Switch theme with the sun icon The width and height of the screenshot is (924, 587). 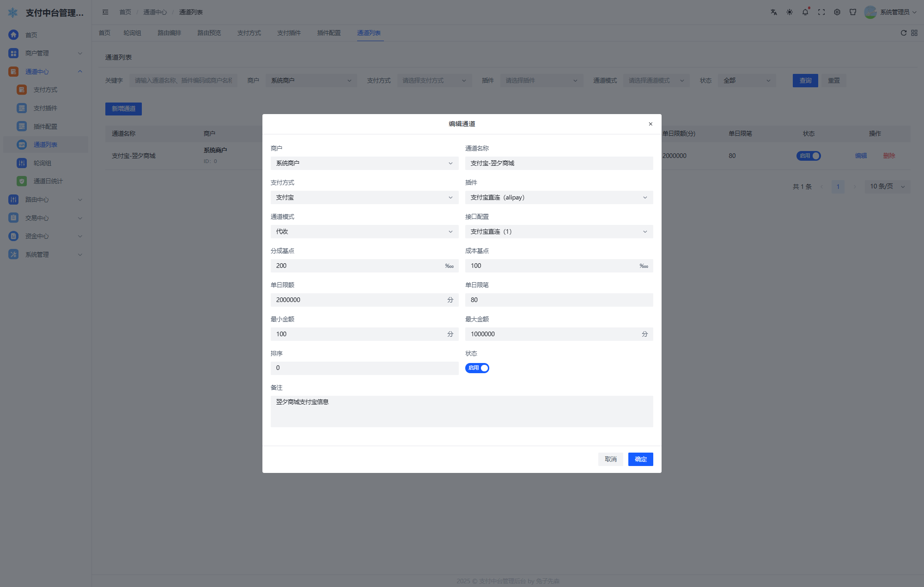(x=790, y=12)
